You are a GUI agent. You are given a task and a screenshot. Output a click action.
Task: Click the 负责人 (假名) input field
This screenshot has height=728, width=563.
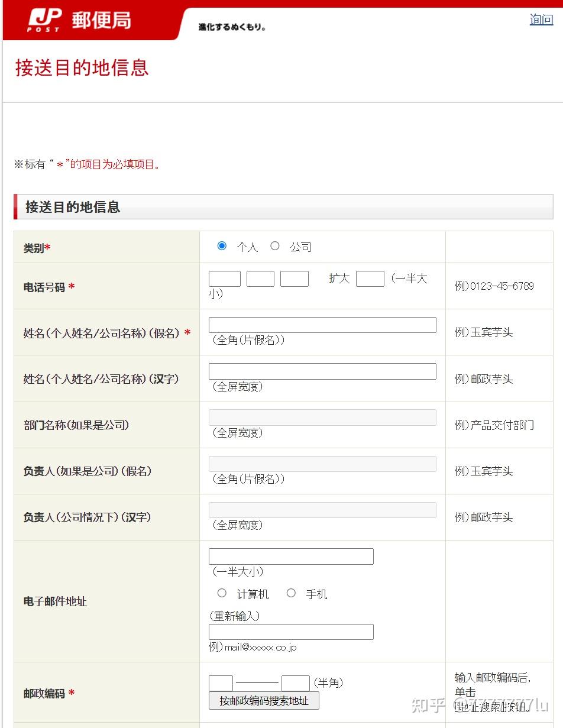coord(322,464)
